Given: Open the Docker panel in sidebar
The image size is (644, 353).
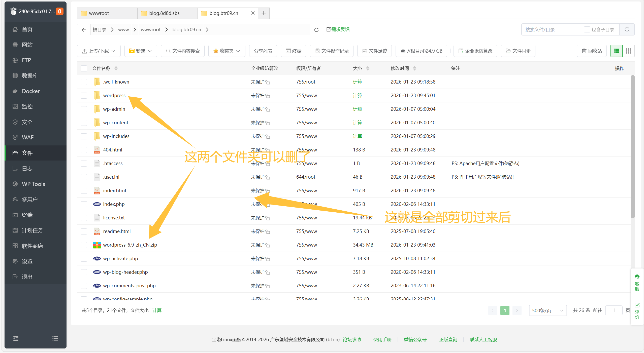Looking at the screenshot, I should pyautogui.click(x=30, y=91).
